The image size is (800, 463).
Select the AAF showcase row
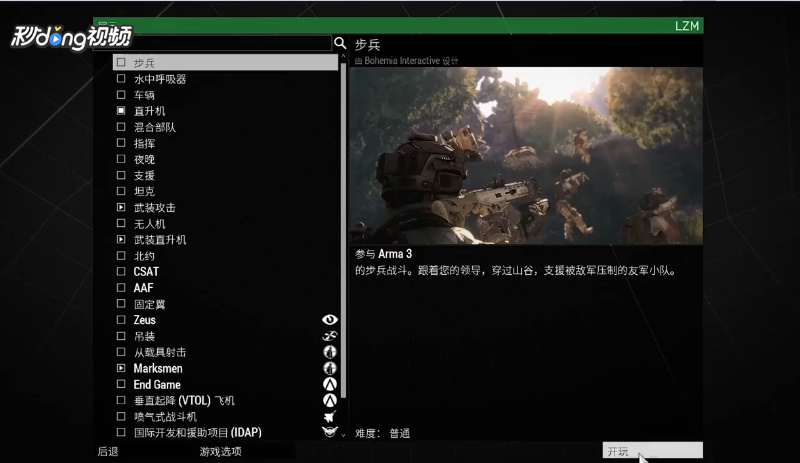[x=225, y=288]
